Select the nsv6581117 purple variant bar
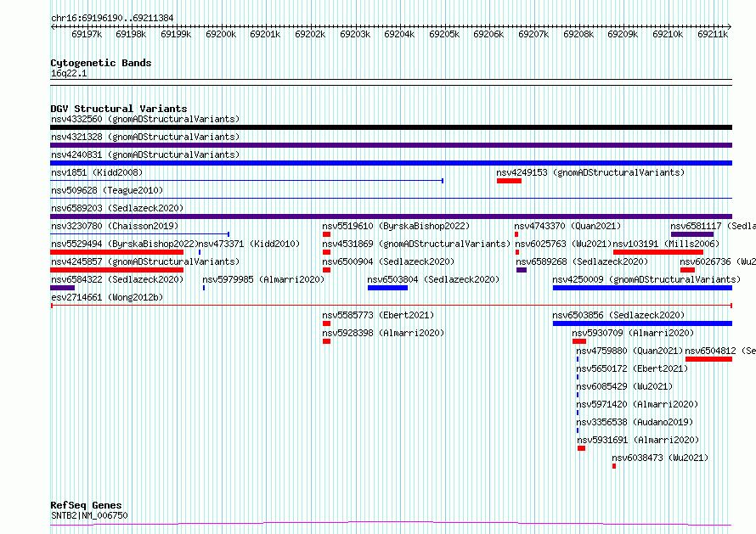 click(692, 234)
